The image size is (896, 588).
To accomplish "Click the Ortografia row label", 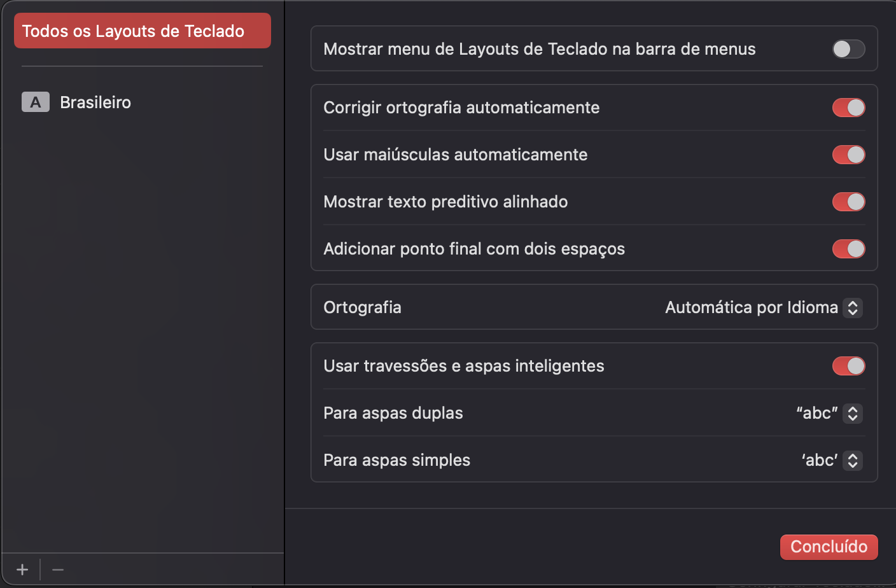I will click(x=362, y=307).
